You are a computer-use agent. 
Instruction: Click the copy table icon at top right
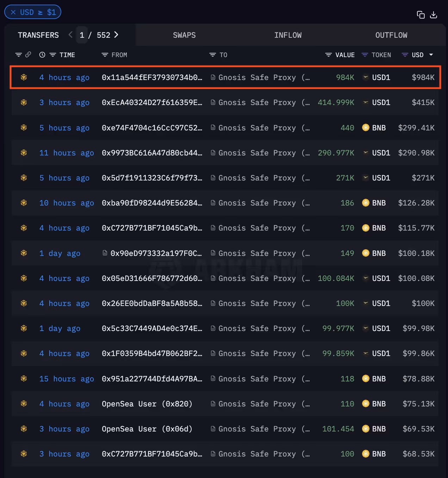421,15
